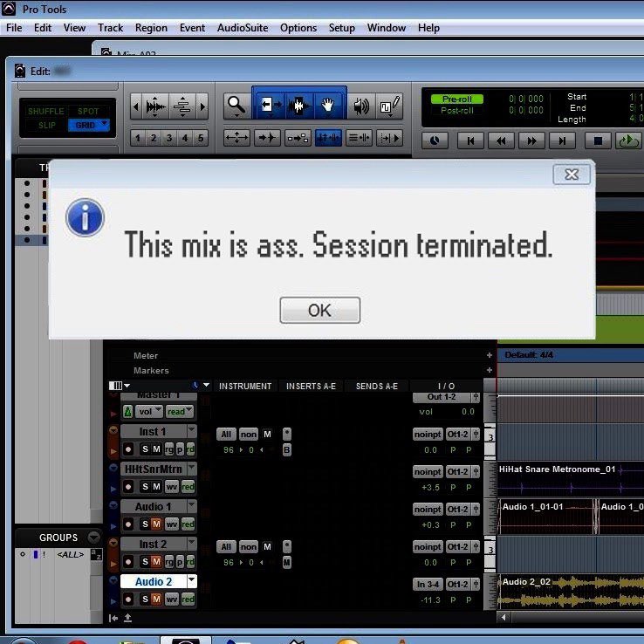Open the Groups panel dropdown menu

[93, 538]
